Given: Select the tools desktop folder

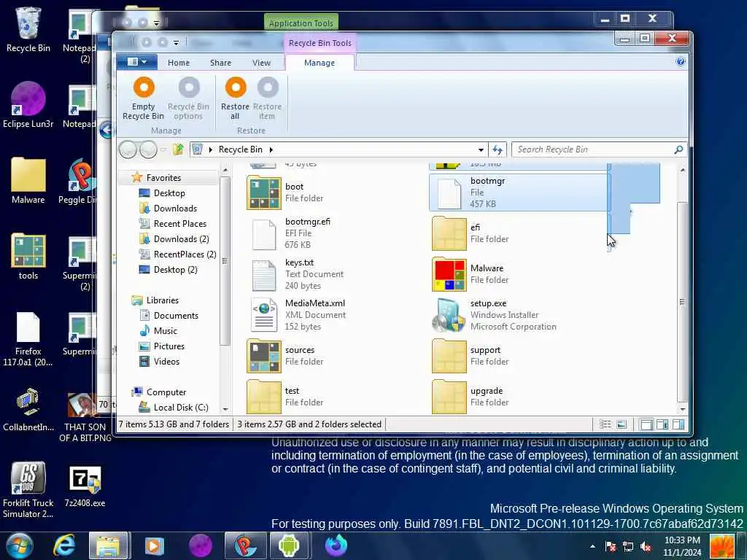Looking at the screenshot, I should tap(28, 257).
